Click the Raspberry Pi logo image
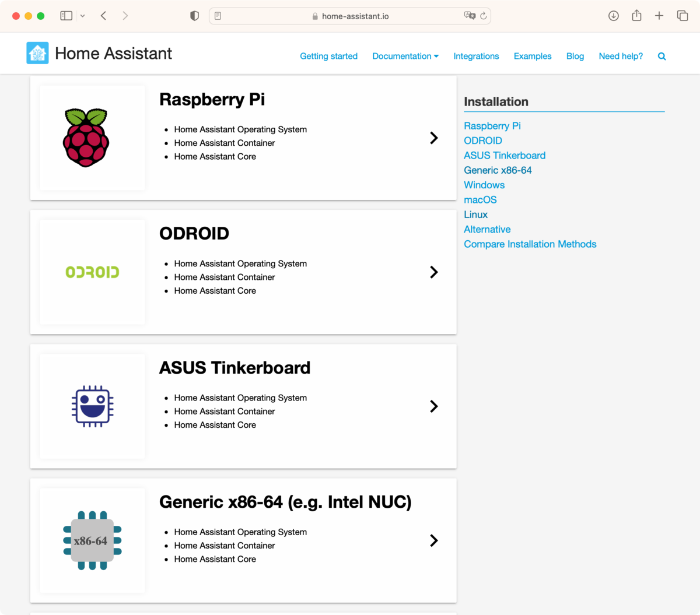700x615 pixels. click(86, 138)
